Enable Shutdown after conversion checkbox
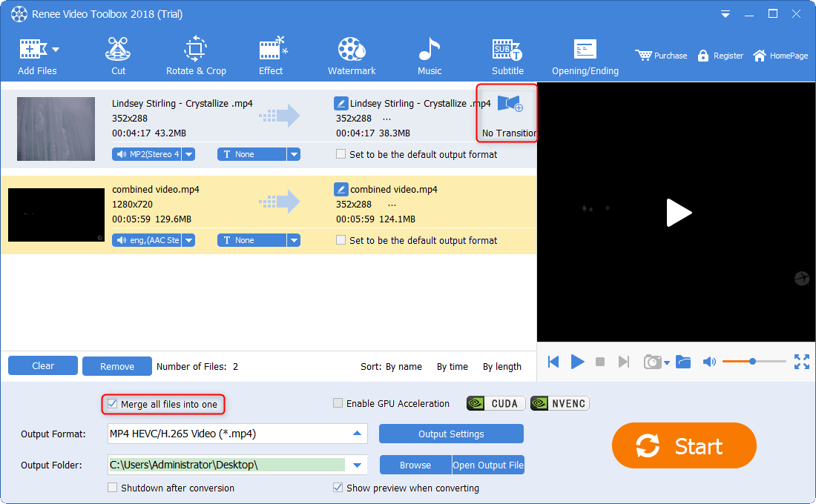This screenshot has height=504, width=816. [x=113, y=488]
